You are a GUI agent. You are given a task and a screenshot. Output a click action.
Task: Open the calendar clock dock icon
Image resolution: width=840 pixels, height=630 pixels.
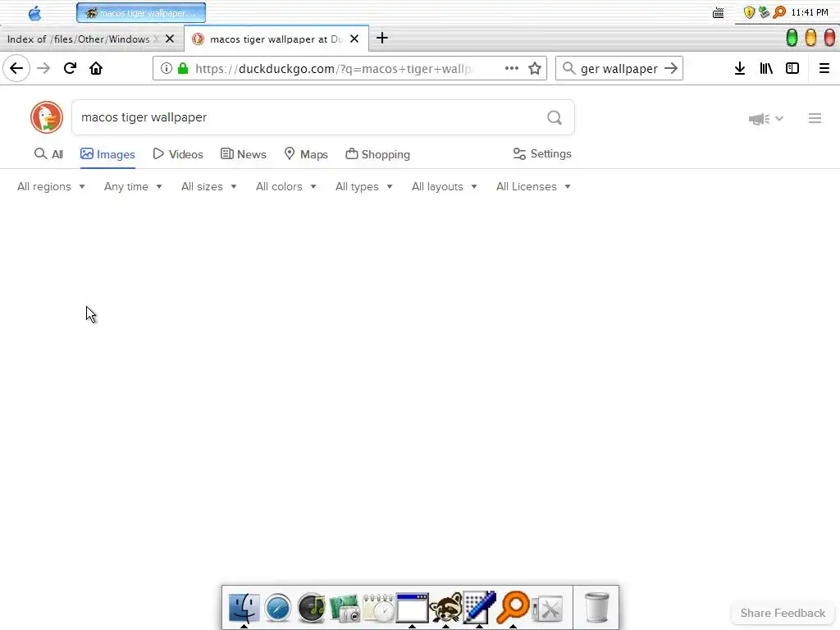378,608
